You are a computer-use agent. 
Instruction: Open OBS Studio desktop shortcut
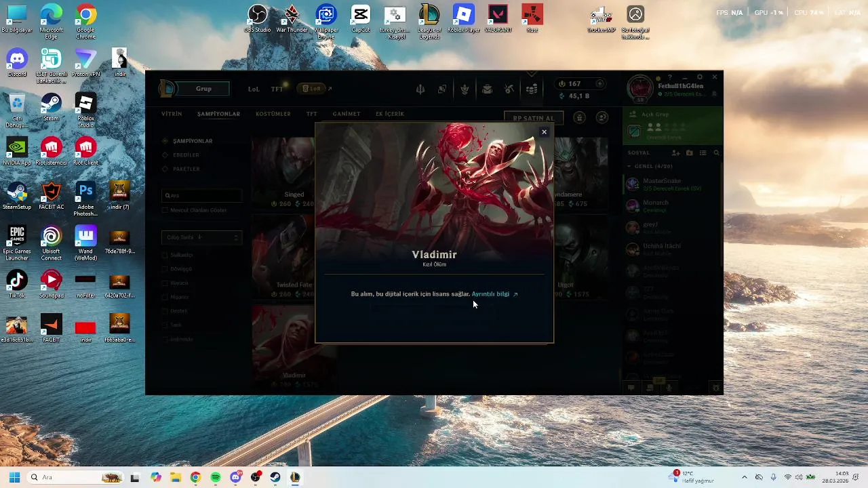pyautogui.click(x=258, y=18)
